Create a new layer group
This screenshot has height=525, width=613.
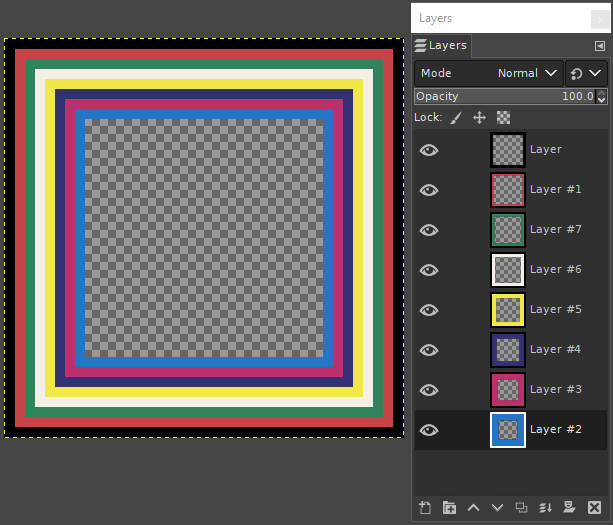click(x=449, y=507)
